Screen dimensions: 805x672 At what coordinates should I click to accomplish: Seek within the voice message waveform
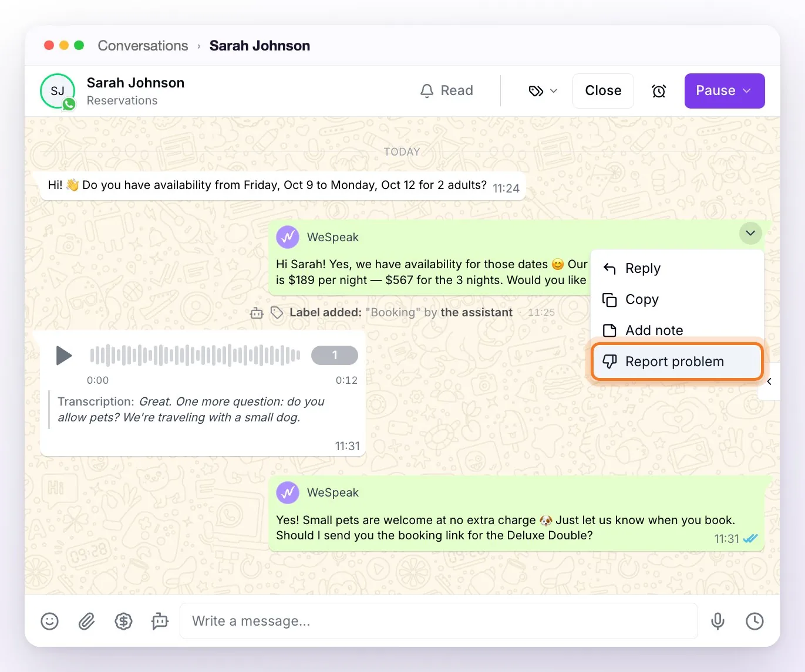(195, 355)
